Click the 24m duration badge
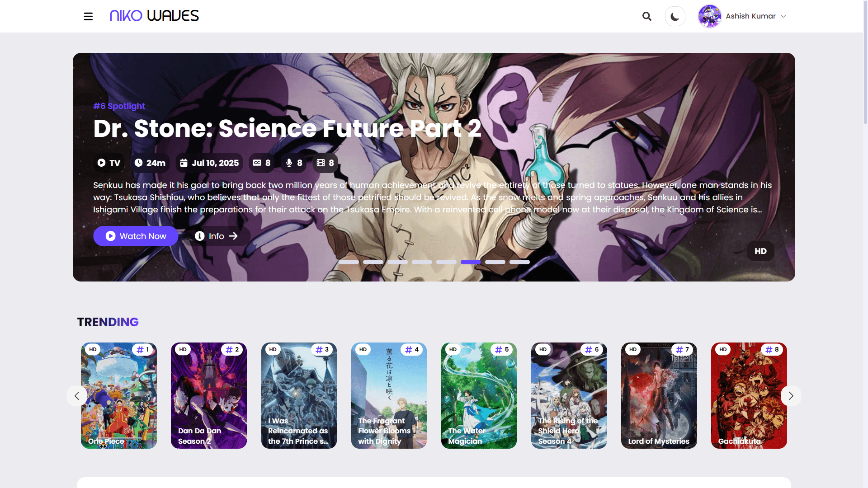 click(150, 163)
